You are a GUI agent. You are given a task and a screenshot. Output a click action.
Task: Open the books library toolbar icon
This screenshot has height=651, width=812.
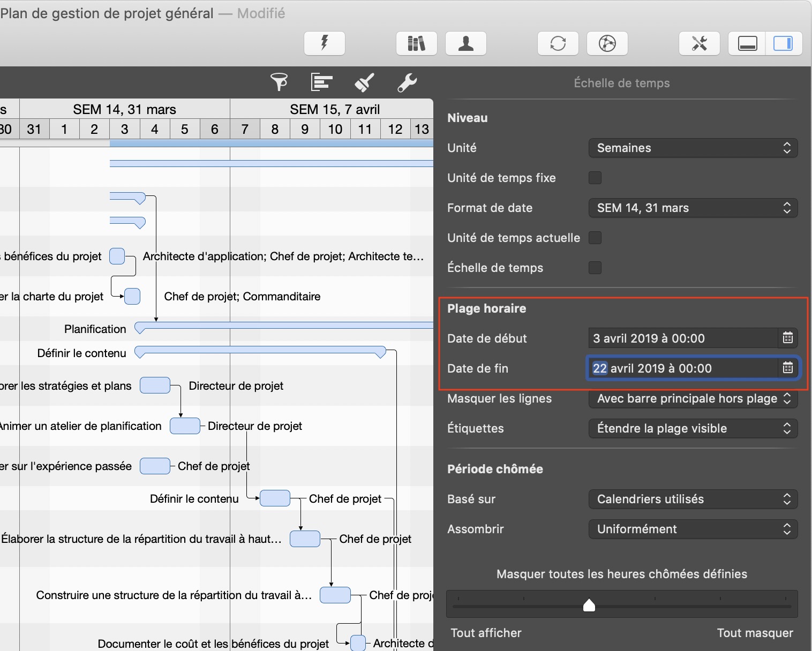click(x=416, y=43)
